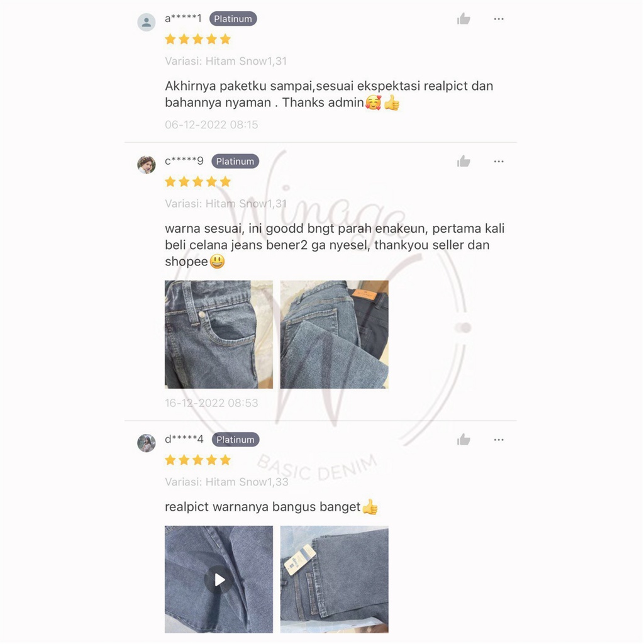Click the Platinum badge next to c*****9
The height and width of the screenshot is (644, 644).
[235, 162]
